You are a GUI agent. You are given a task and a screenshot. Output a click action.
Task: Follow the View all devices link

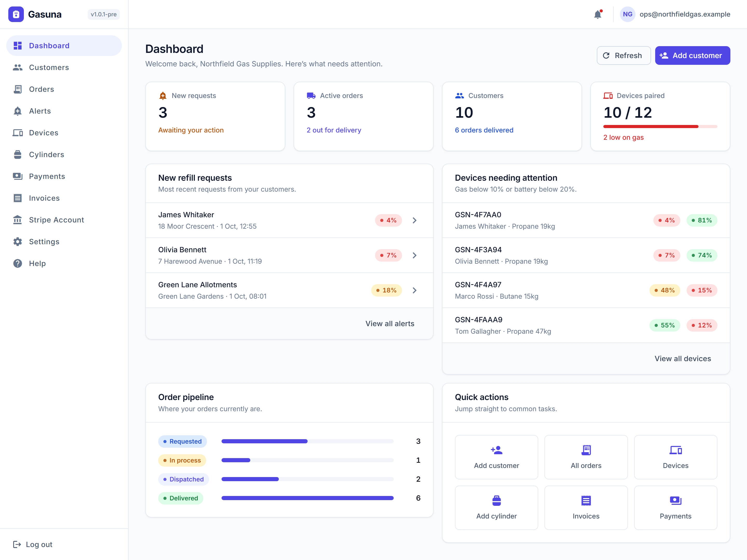tap(682, 359)
